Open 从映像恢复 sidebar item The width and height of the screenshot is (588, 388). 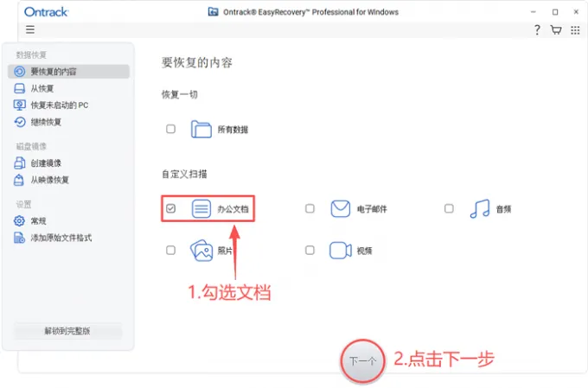click(68, 180)
